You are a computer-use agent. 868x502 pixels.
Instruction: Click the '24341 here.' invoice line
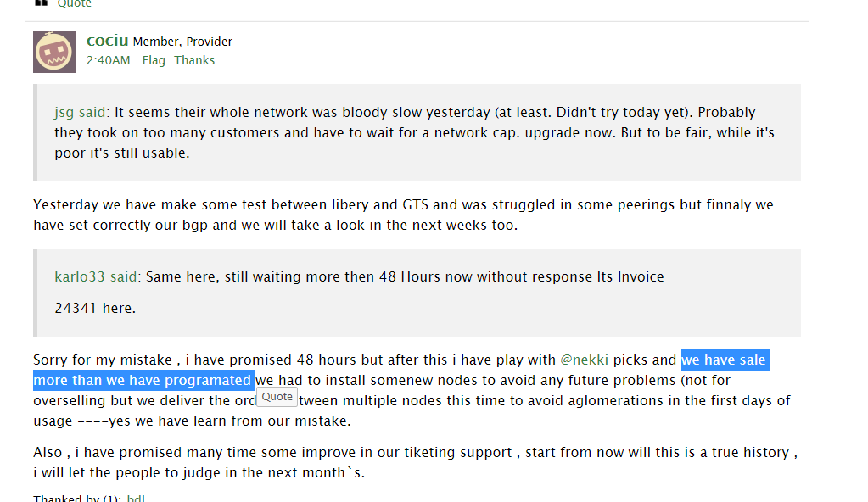pyautogui.click(x=95, y=308)
